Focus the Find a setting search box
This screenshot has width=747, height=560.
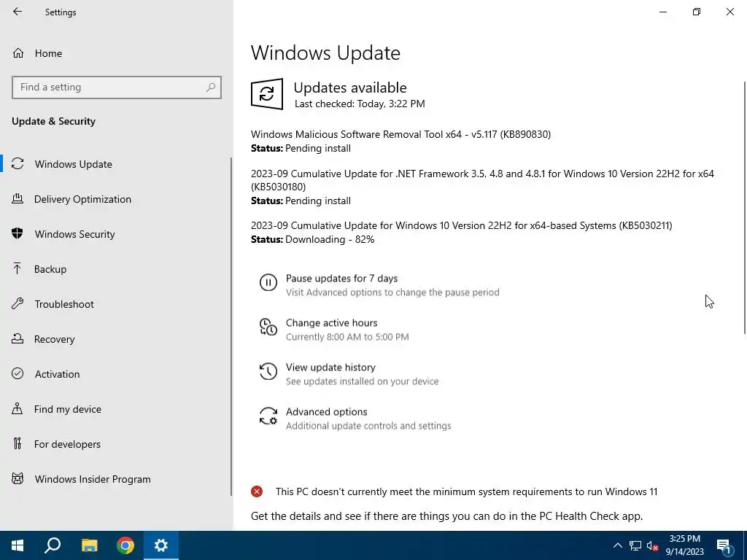[116, 87]
